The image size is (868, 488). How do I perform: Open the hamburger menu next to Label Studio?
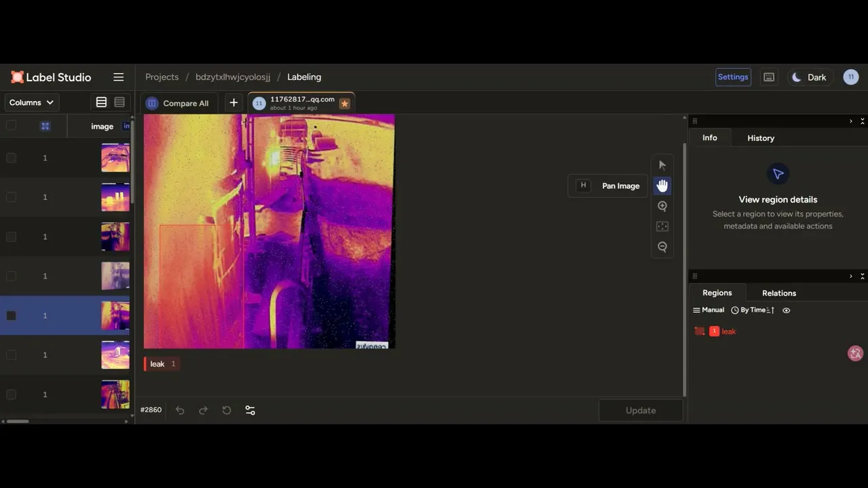coord(119,77)
